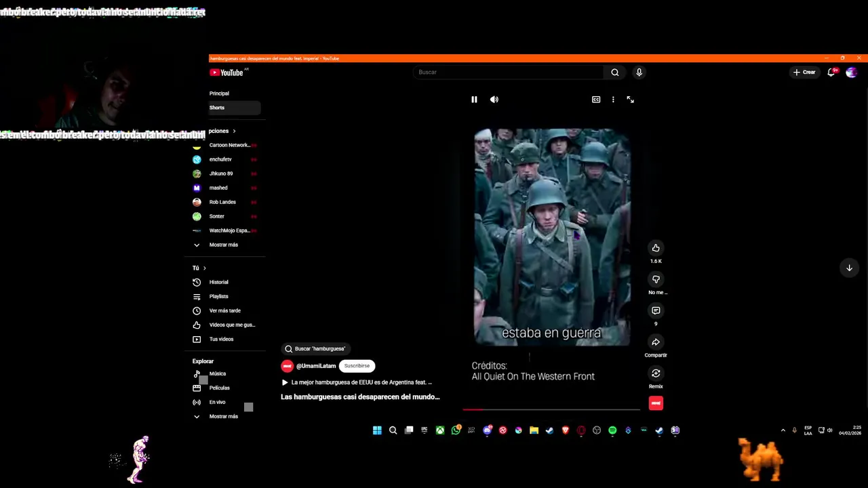Open WhatsApp from the taskbar
The width and height of the screenshot is (868, 488).
(456, 430)
